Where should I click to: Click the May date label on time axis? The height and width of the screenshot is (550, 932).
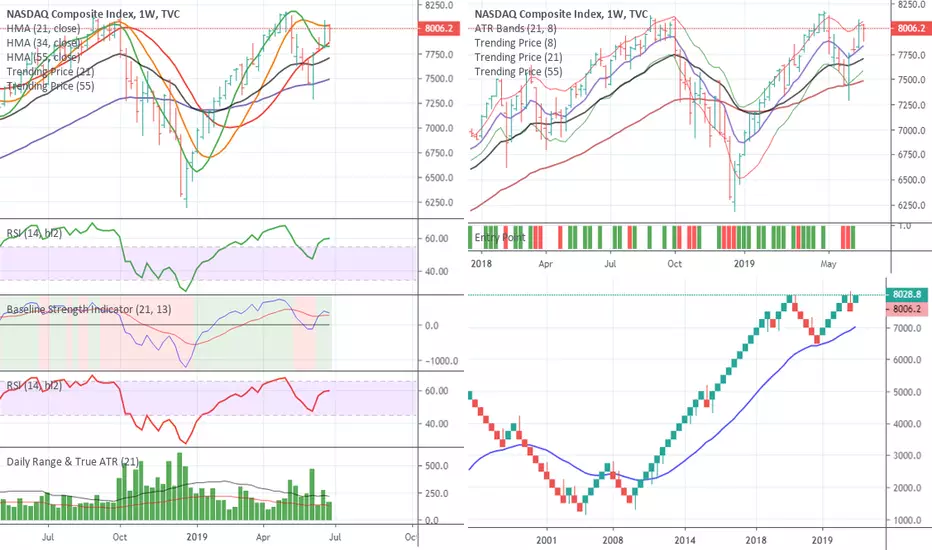[828, 263]
